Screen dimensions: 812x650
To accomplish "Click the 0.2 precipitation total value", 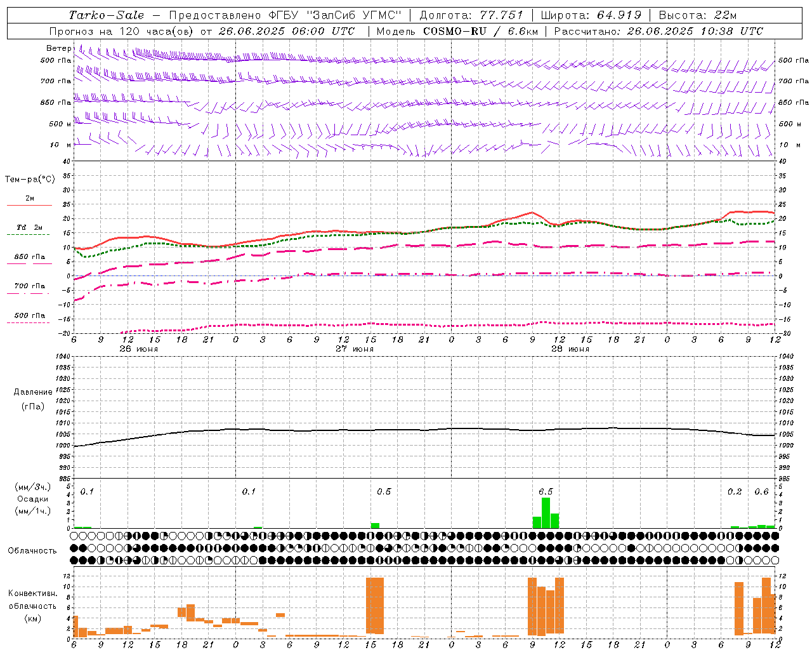I will [735, 492].
